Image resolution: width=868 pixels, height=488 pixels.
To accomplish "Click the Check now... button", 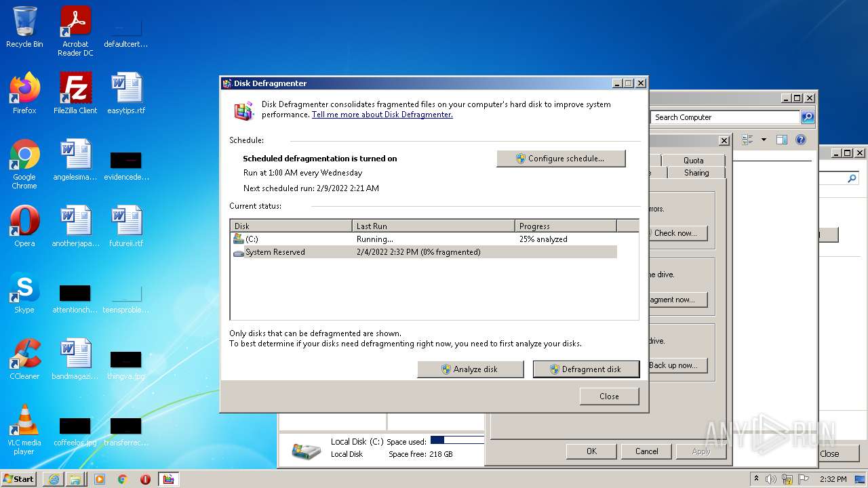I will pos(677,233).
